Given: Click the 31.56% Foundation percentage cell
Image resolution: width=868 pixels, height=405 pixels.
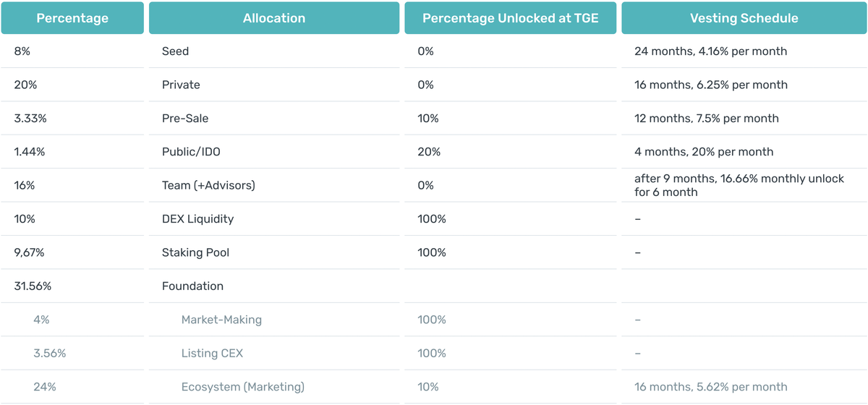Looking at the screenshot, I should (33, 286).
